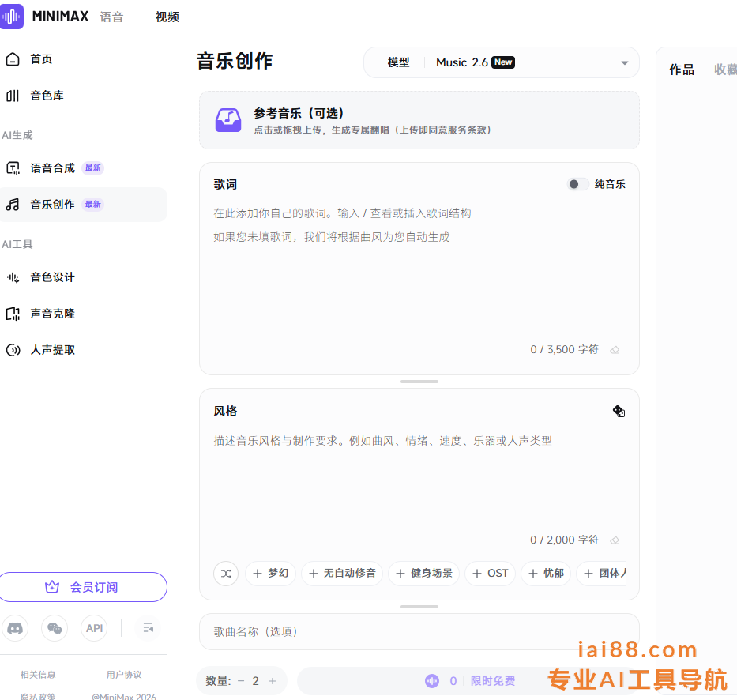Viewport: 737px width, 700px height.
Task: Decrease the song quantity with minus
Action: pos(241,681)
